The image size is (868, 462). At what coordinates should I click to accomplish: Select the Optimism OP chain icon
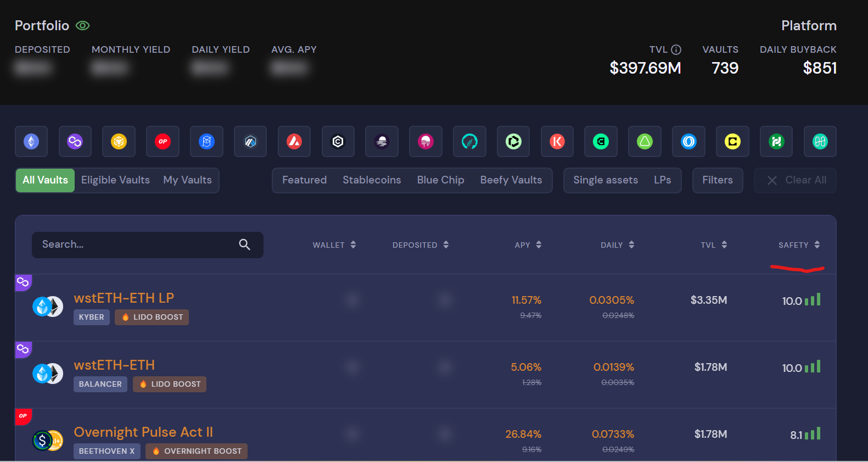click(x=163, y=142)
